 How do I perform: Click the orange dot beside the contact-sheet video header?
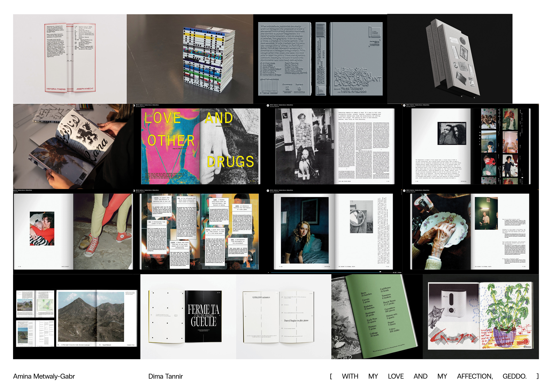pos(402,105)
